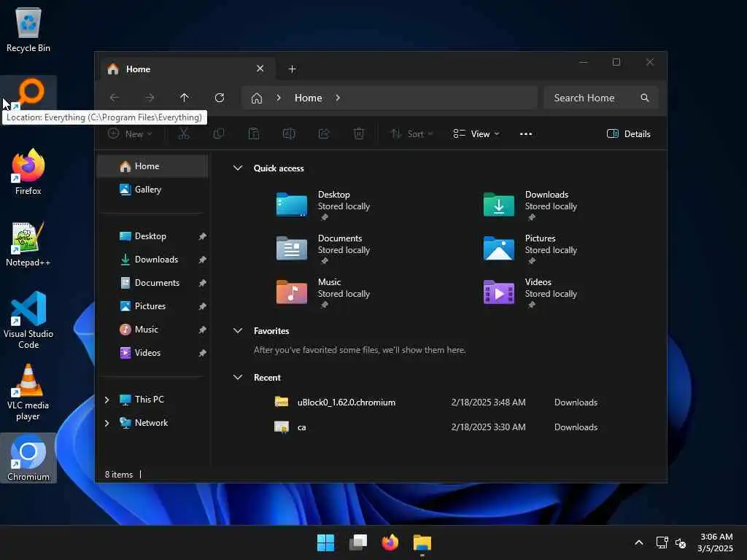Image resolution: width=747 pixels, height=560 pixels.
Task: Click the Copy icon in toolbar
Action: coord(219,134)
